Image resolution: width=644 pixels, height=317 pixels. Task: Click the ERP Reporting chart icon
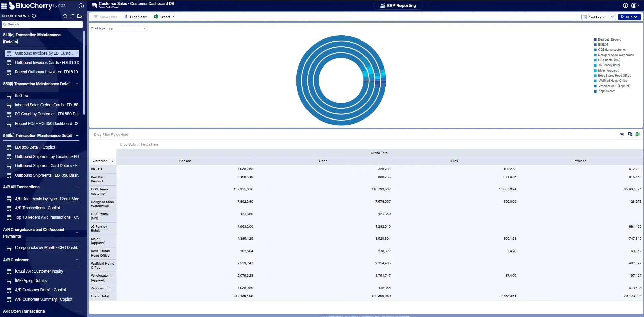pyautogui.click(x=382, y=6)
